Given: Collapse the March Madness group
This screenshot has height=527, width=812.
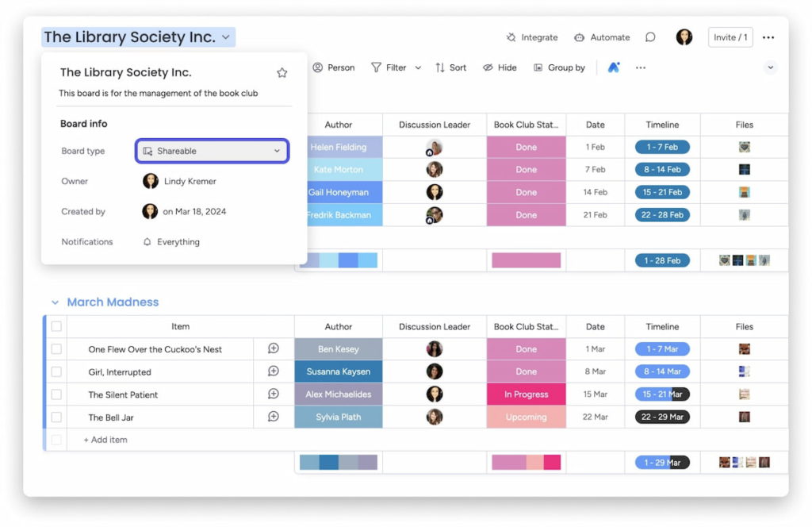Looking at the screenshot, I should 55,302.
